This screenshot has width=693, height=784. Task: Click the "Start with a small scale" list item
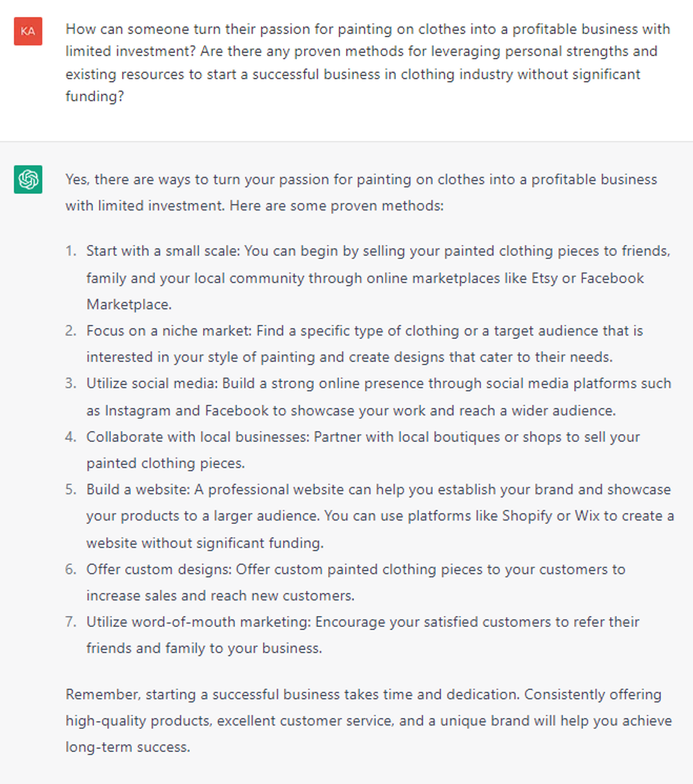(378, 277)
